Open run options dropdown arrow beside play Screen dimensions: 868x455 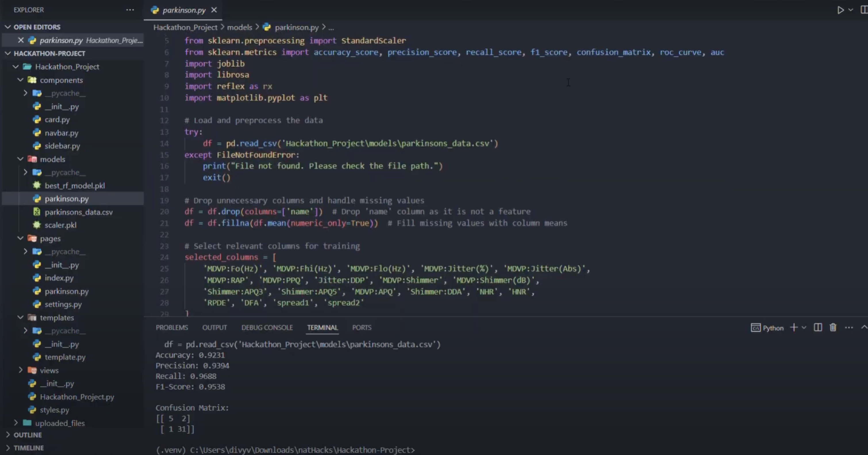pyautogui.click(x=851, y=10)
